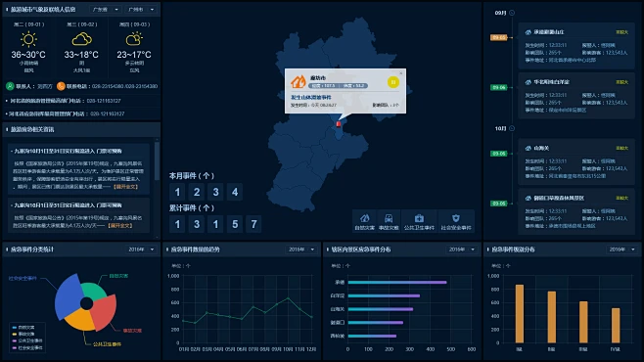
Task: Click the first 展开全文 link in news
Action: [126, 187]
